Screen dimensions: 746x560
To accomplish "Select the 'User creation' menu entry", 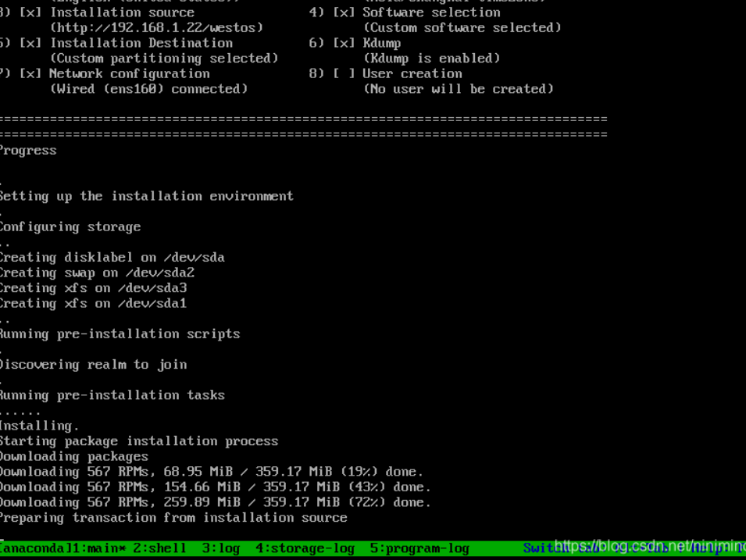I will (412, 73).
